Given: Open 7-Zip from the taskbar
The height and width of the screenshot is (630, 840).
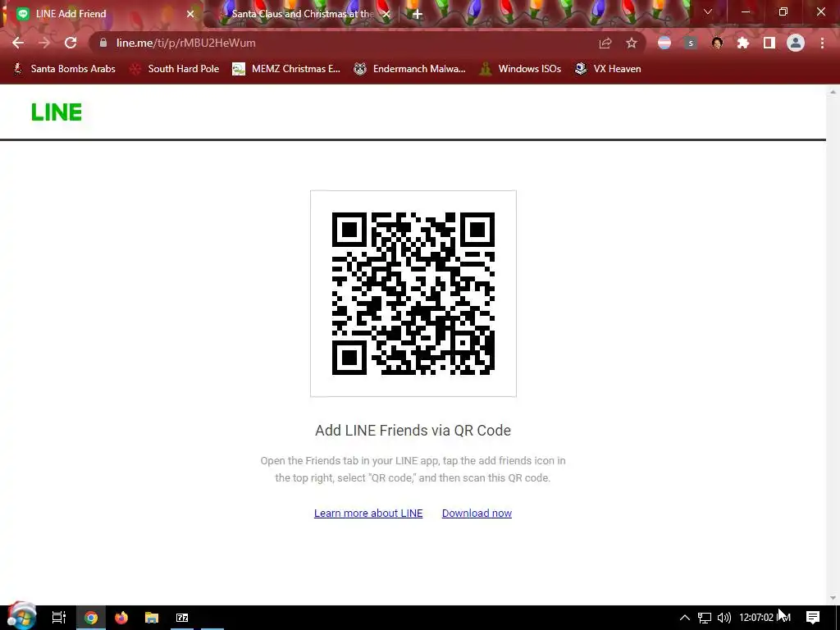Looking at the screenshot, I should coord(182,618).
